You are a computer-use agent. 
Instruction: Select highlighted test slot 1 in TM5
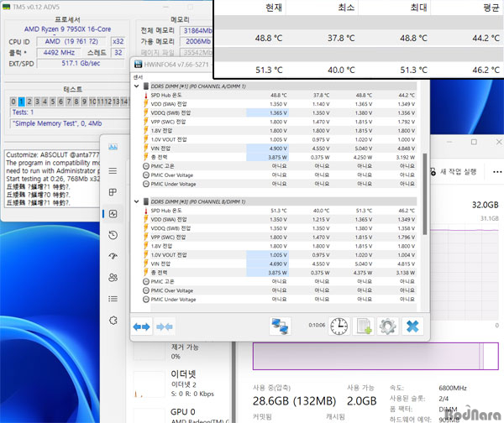click(21, 102)
